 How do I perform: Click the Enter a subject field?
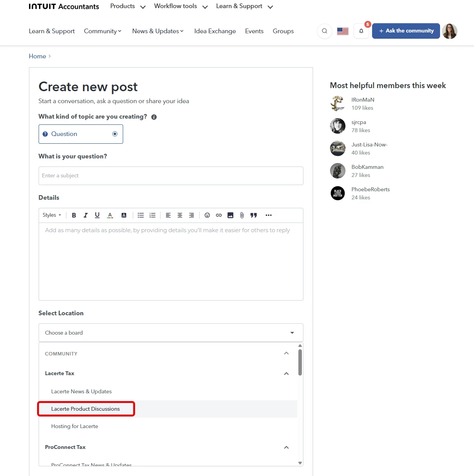[171, 176]
